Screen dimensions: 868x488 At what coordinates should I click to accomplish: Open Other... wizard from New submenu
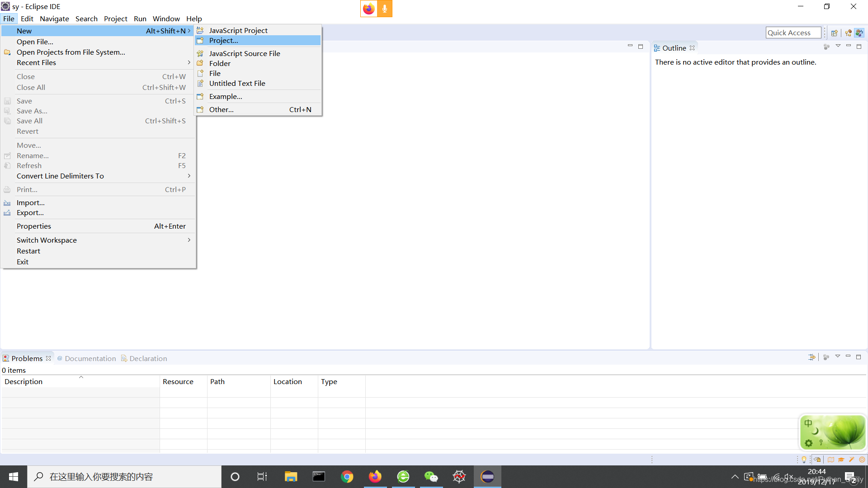tap(258, 109)
